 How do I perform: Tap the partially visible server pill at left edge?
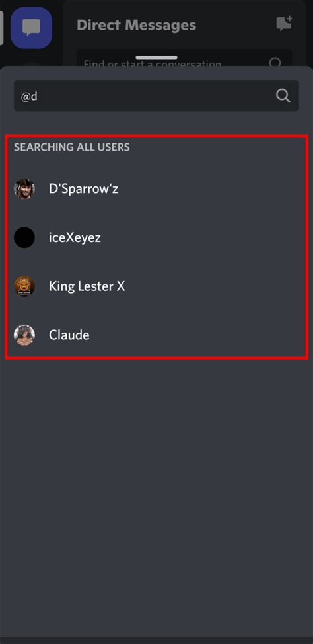(x=1, y=28)
